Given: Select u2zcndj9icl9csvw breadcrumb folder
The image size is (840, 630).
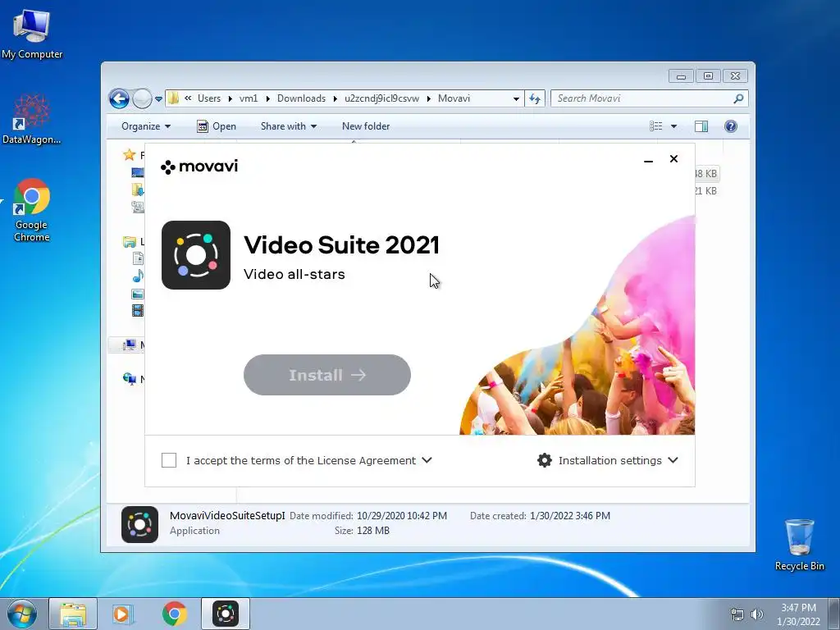Looking at the screenshot, I should 381,98.
